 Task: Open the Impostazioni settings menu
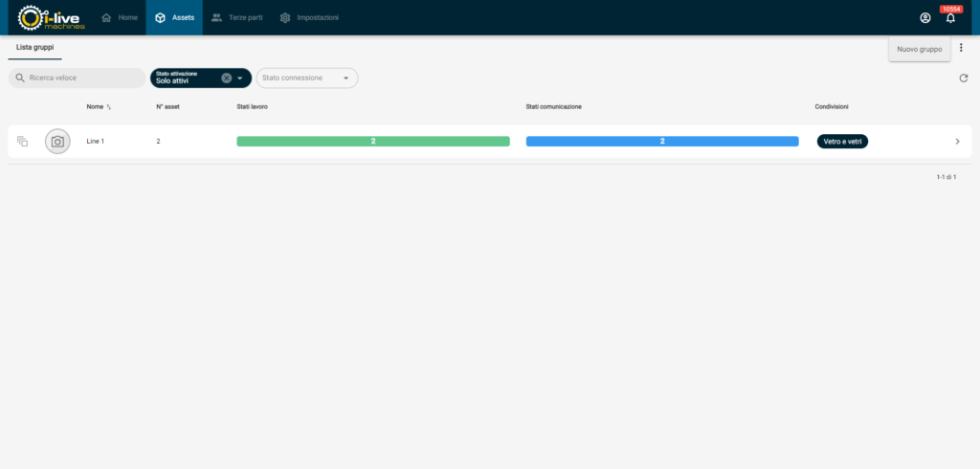(x=309, y=18)
